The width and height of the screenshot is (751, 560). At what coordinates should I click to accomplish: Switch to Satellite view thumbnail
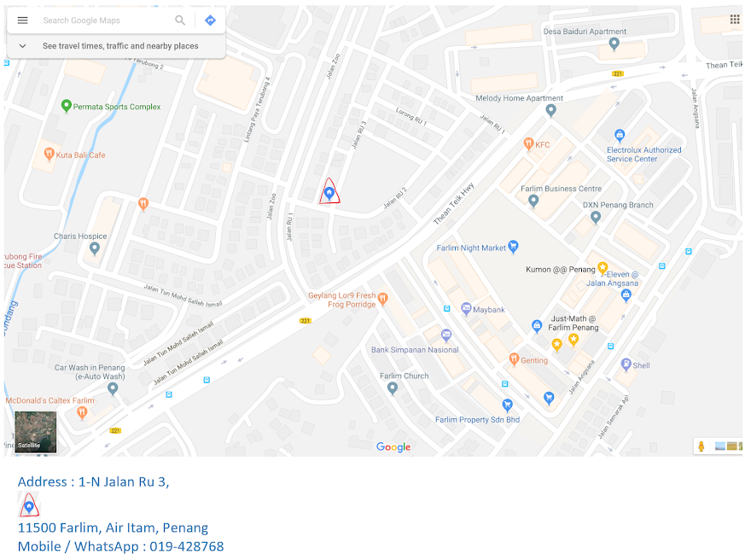(x=36, y=432)
